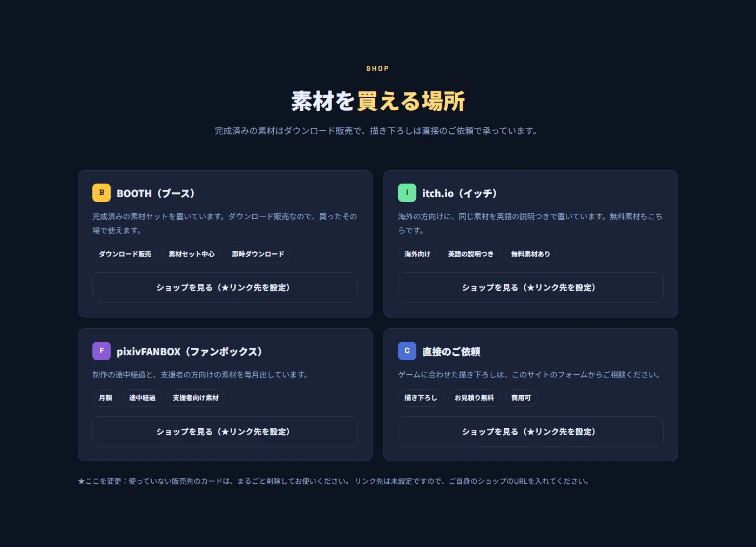Click the footer note starting ★ここを変更

(334, 481)
